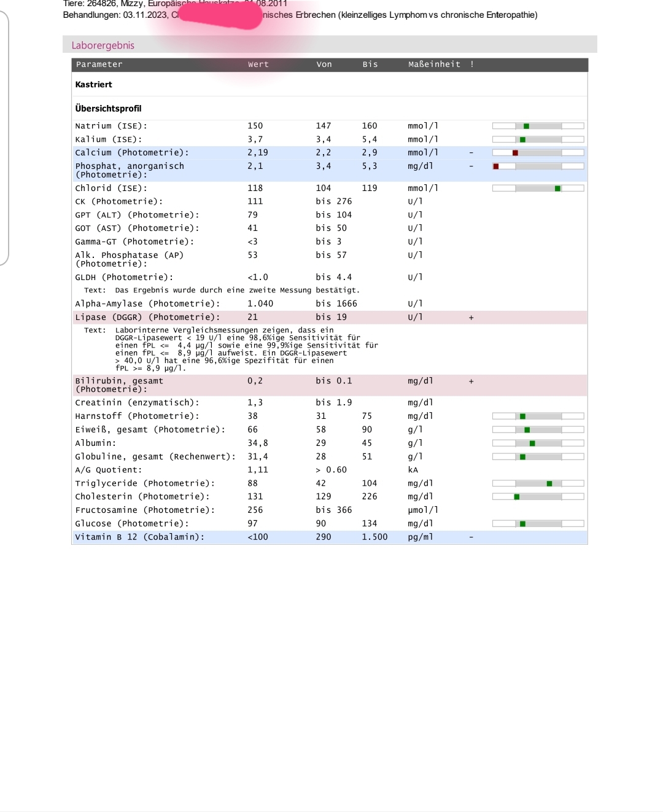Click the CK upper limit bis 276
This screenshot has height=812, width=663.
[x=334, y=201]
